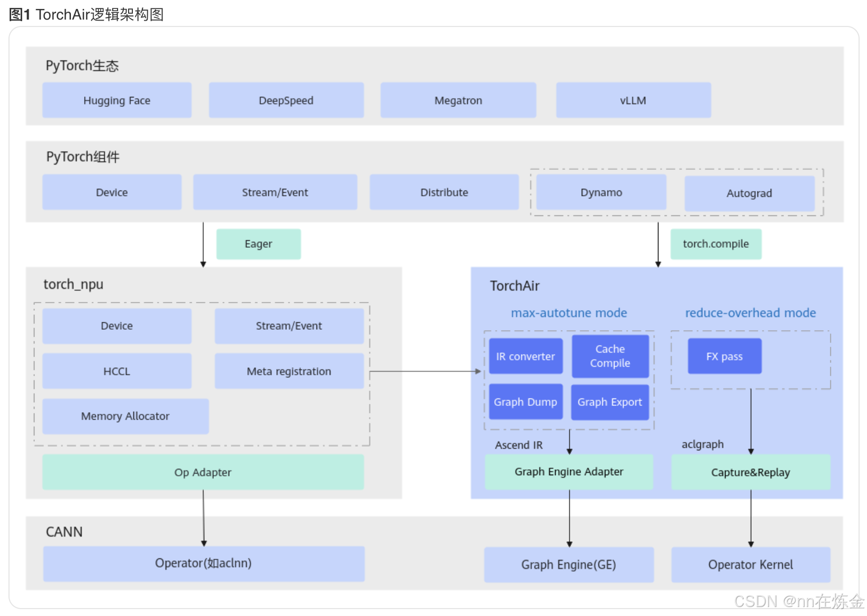The image size is (867, 616).
Task: Click the Hugging Face block
Action: tap(117, 100)
